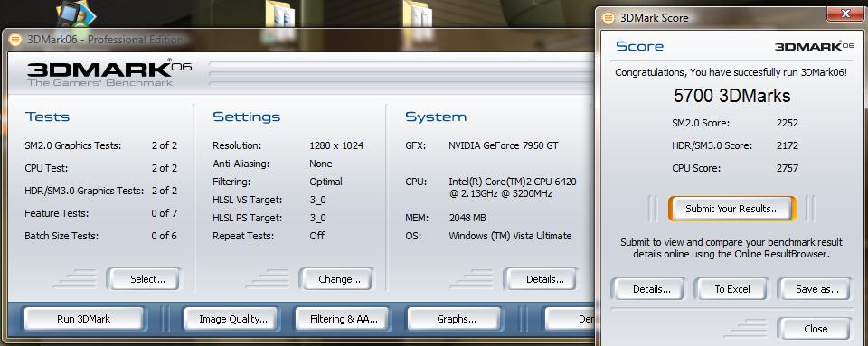Click Submit Your Results... button
This screenshot has width=868, height=346.
tap(731, 209)
